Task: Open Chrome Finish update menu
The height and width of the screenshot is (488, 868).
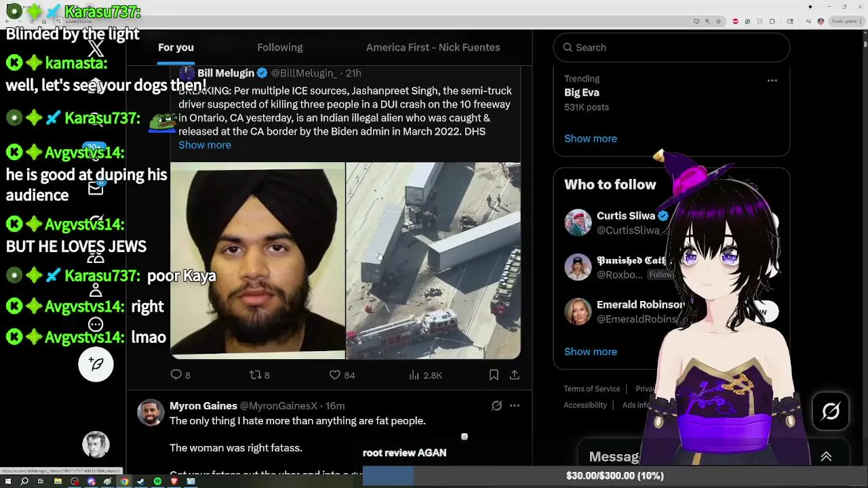Action: 848,21
